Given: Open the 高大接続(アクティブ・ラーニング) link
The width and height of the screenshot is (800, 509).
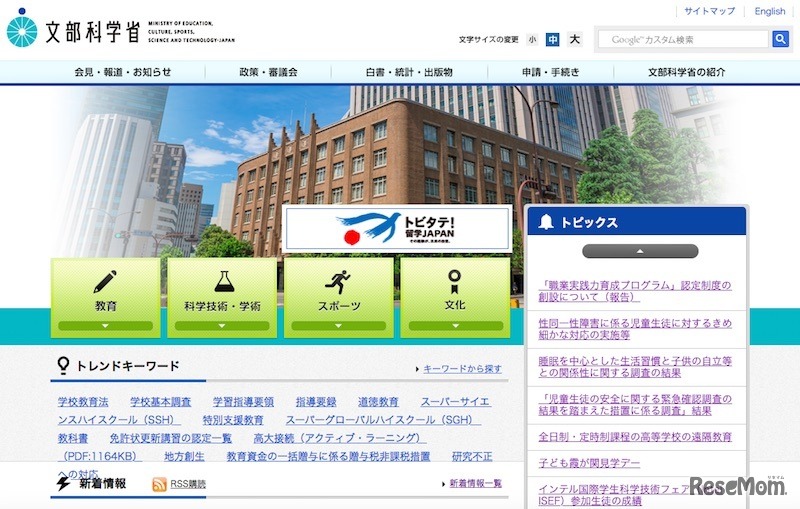Looking at the screenshot, I should coord(340,438).
